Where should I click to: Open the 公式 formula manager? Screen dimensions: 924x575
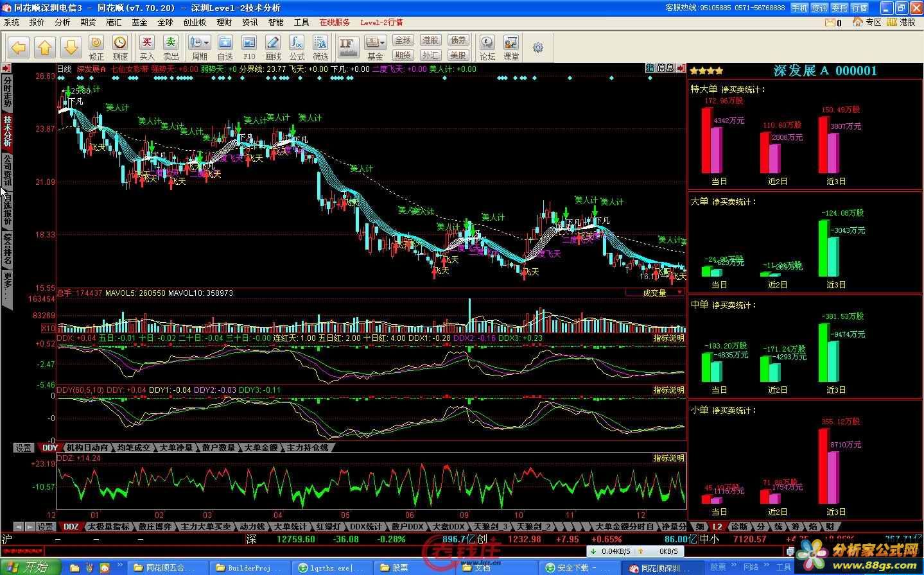(x=297, y=47)
